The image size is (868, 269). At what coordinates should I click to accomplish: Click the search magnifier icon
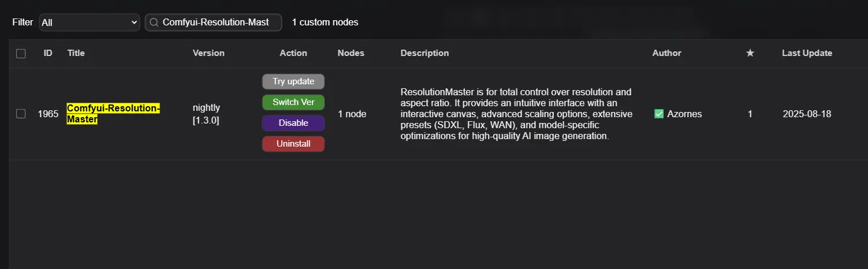point(154,23)
